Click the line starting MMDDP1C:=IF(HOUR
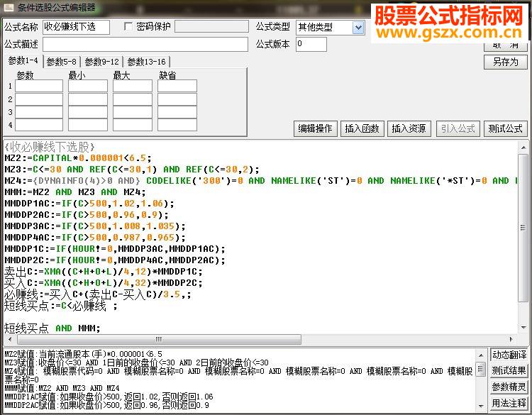This screenshot has width=532, height=415. click(115, 249)
